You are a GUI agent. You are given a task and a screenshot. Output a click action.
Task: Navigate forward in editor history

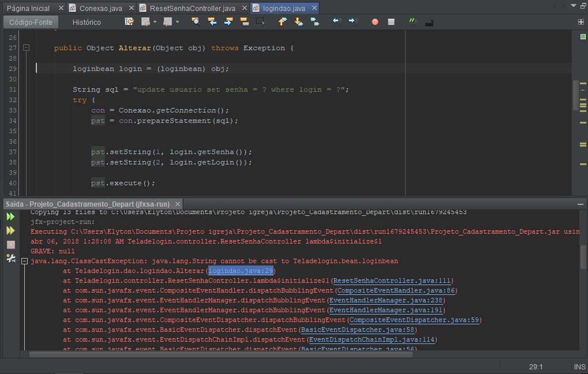click(167, 22)
